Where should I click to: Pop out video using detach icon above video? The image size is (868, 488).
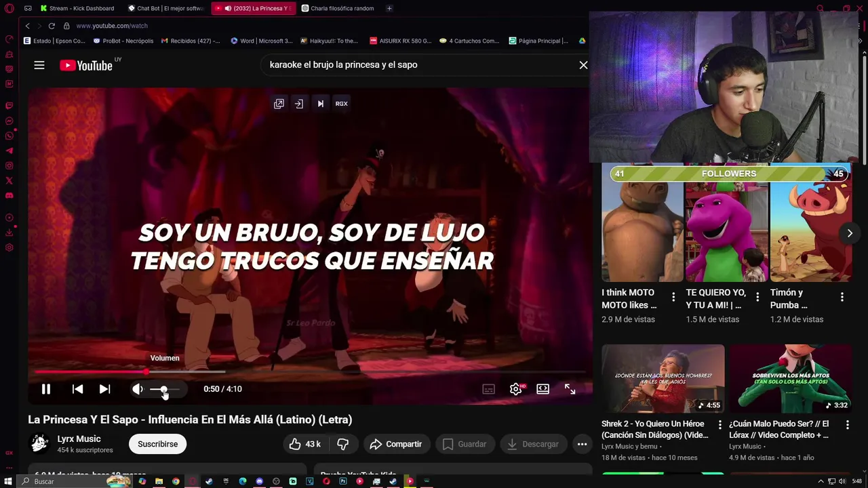279,104
